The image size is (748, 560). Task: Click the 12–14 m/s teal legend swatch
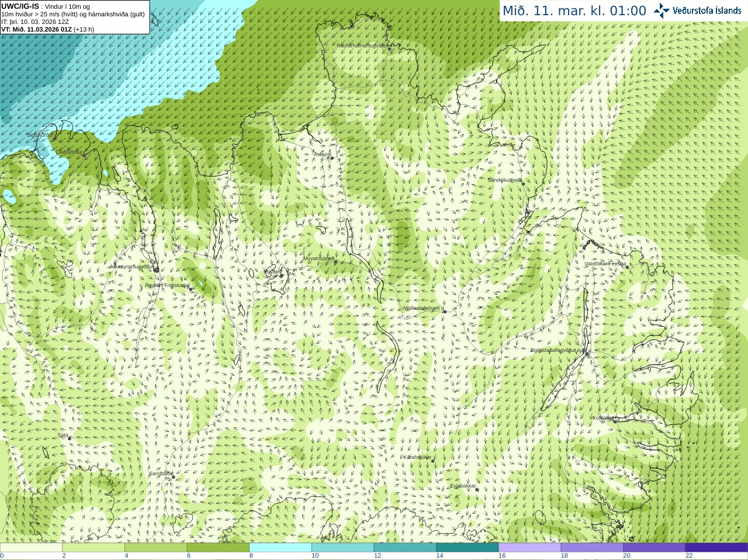[x=405, y=548]
